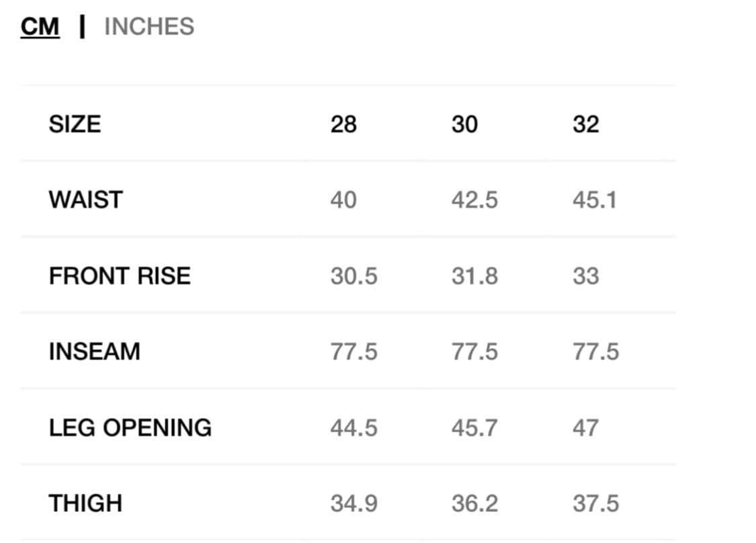Click waist value 45.1

point(595,200)
